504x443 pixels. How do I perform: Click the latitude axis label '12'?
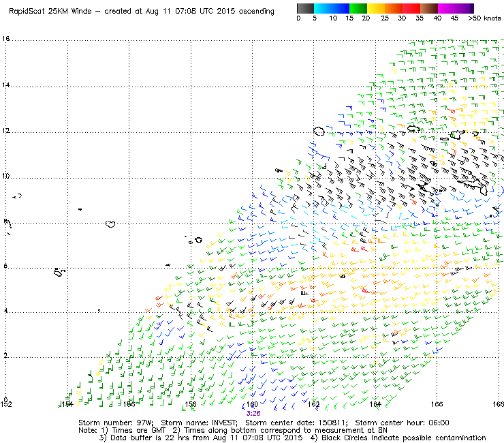coord(5,131)
